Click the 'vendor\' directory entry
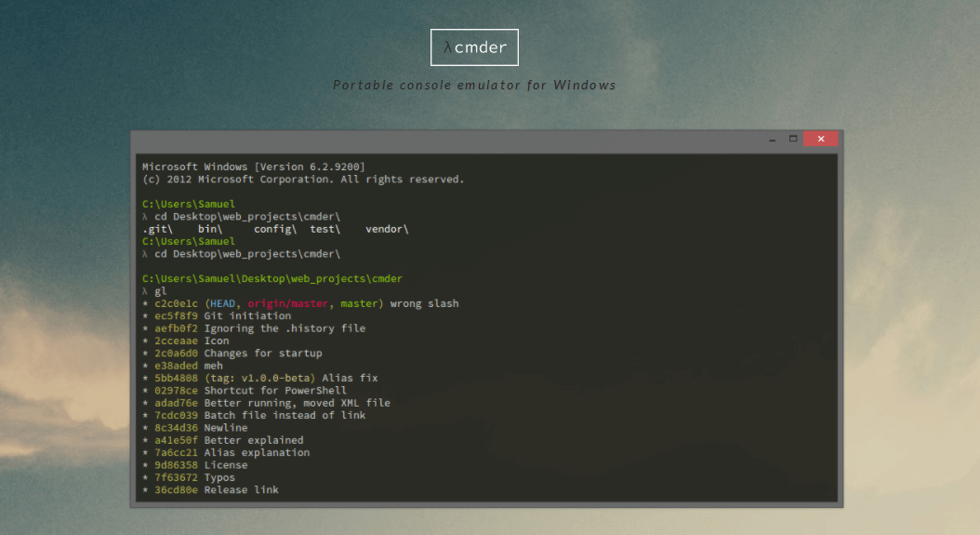 point(387,229)
